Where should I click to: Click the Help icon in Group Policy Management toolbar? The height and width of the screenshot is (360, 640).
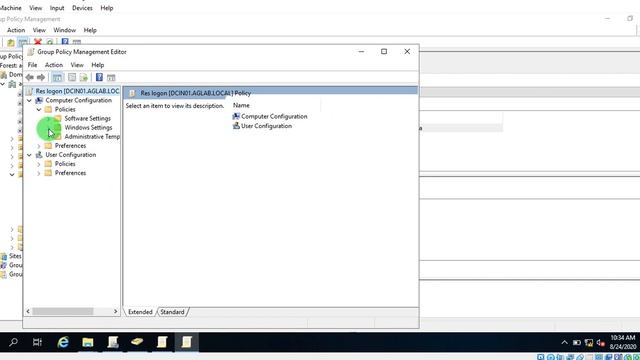tap(65, 42)
